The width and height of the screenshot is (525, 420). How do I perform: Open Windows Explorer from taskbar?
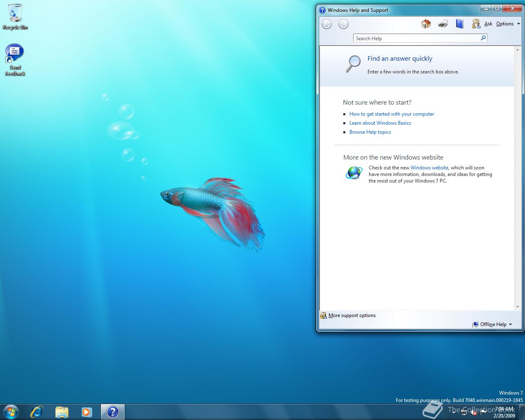pos(62,411)
